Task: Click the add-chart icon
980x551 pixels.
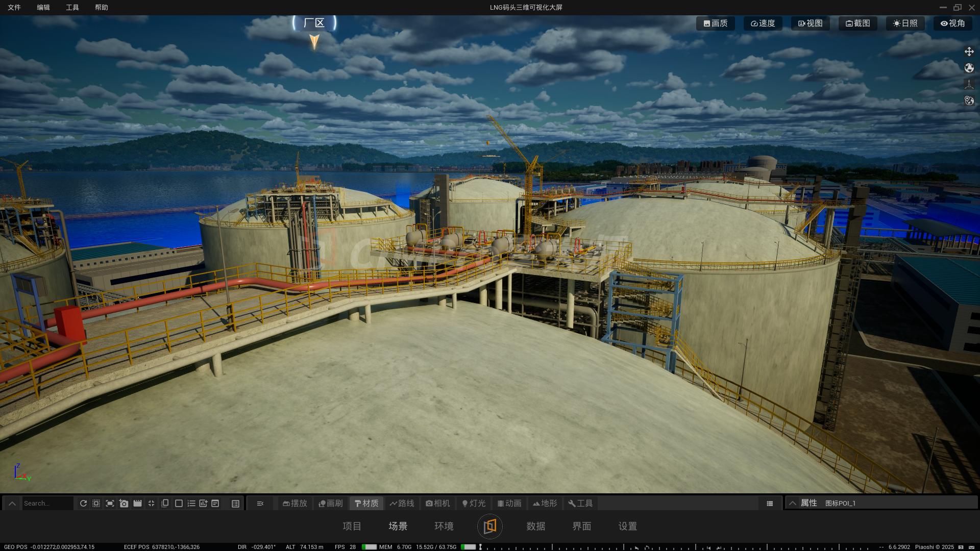Action: [x=203, y=504]
